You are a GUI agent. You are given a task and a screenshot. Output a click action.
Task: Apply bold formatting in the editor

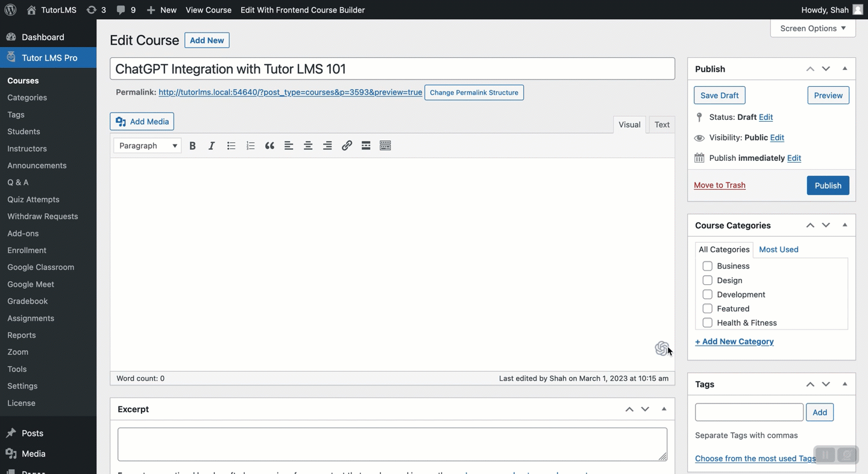coord(192,145)
